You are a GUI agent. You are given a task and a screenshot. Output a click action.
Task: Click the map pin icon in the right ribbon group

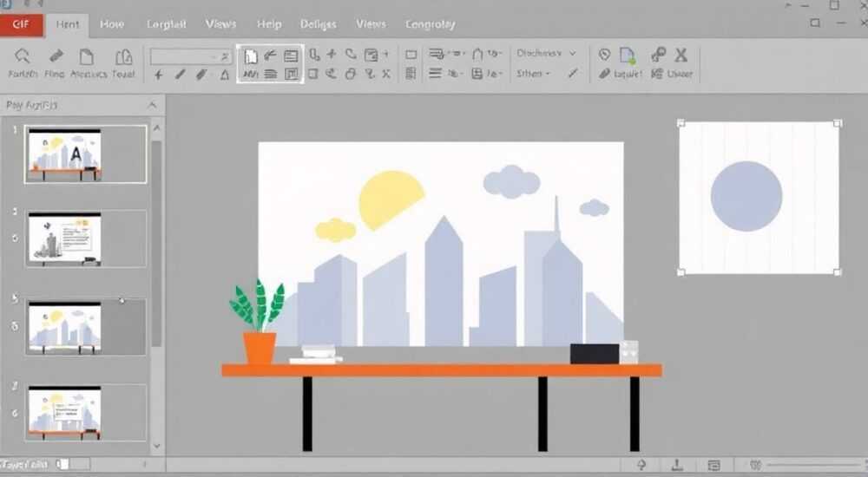click(604, 55)
